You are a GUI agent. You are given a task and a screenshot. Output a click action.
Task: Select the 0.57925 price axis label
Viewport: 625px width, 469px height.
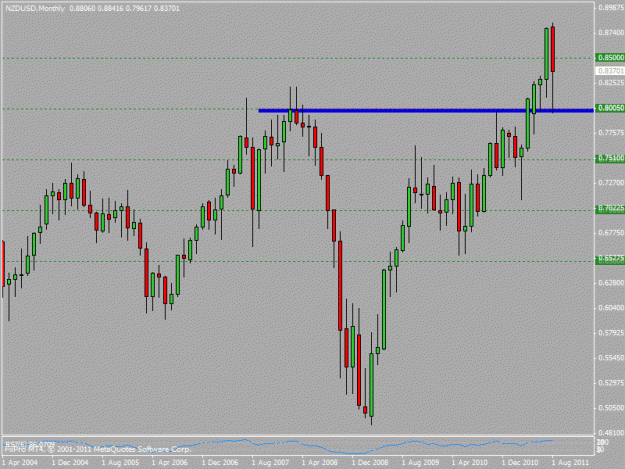[x=611, y=333]
